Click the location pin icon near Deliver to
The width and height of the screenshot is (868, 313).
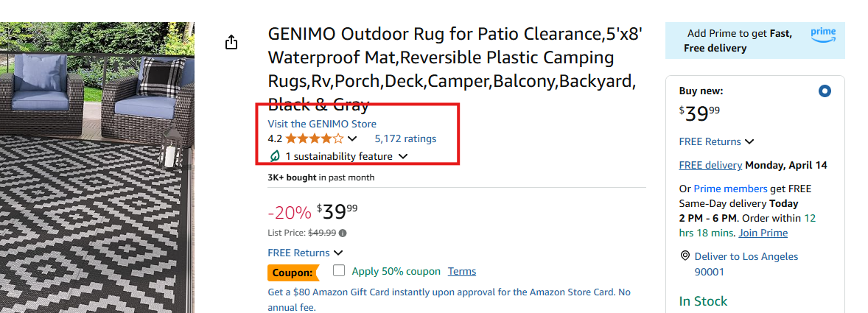coord(685,256)
